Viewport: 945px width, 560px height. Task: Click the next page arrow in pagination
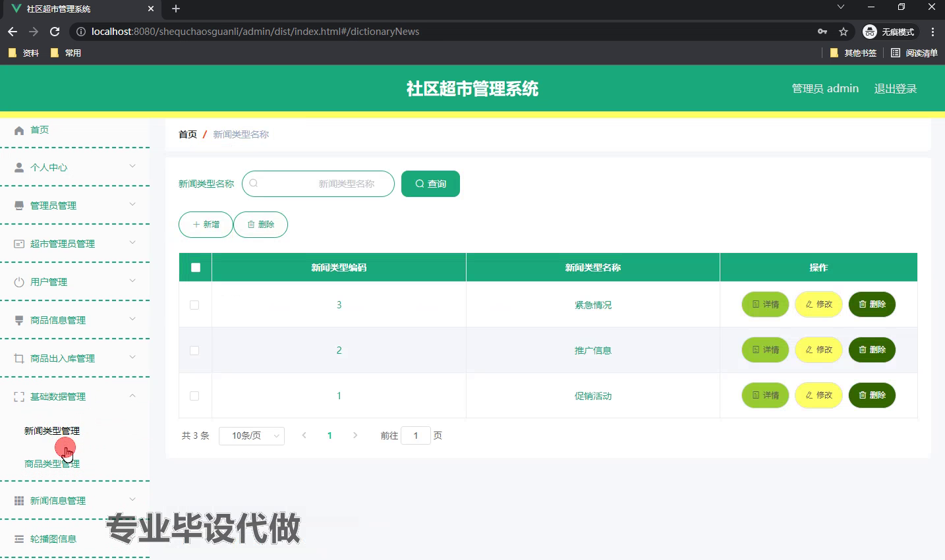(355, 435)
